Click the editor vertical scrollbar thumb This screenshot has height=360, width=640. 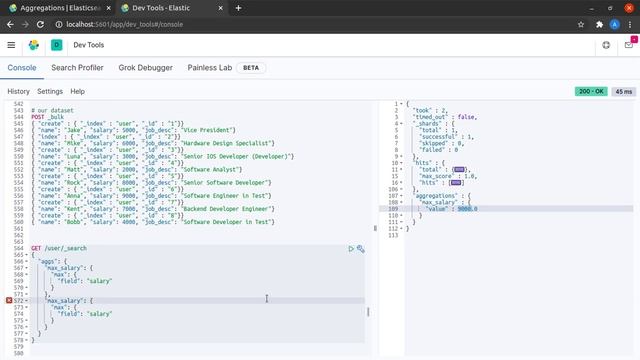(x=368, y=312)
